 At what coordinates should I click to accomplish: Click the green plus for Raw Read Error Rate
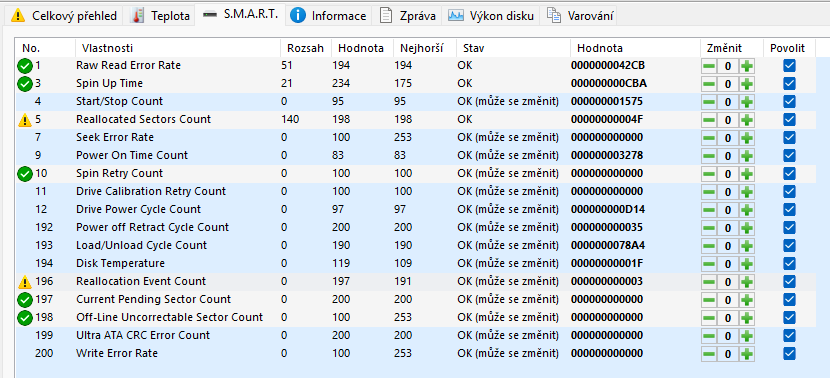click(x=747, y=66)
